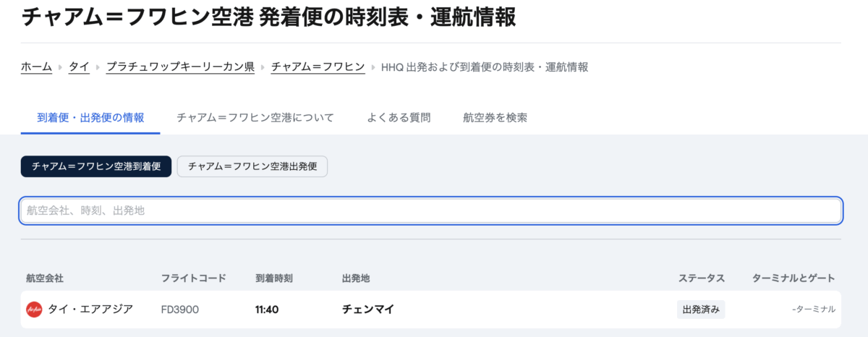The image size is (868, 337).
Task: Click the 11:40 arrival time
Action: click(x=267, y=310)
